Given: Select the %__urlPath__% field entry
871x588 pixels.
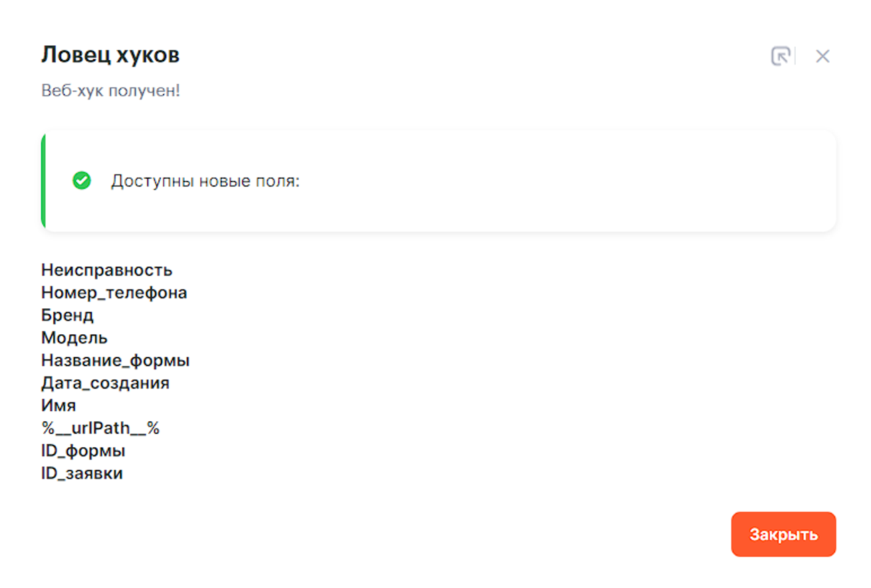Looking at the screenshot, I should 100,429.
